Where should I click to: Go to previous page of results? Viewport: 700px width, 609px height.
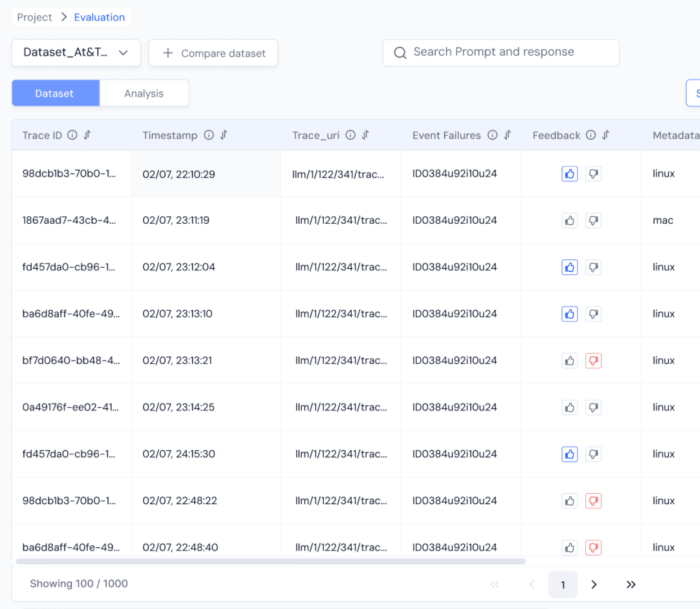tap(532, 584)
